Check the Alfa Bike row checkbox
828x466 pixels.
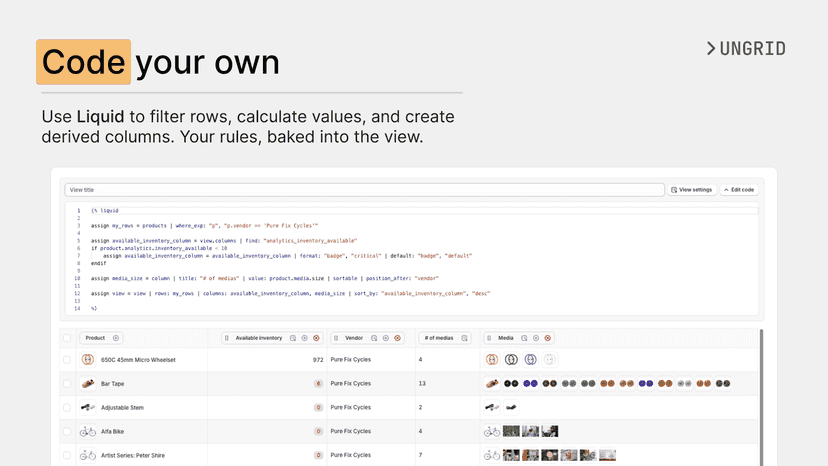click(67, 432)
